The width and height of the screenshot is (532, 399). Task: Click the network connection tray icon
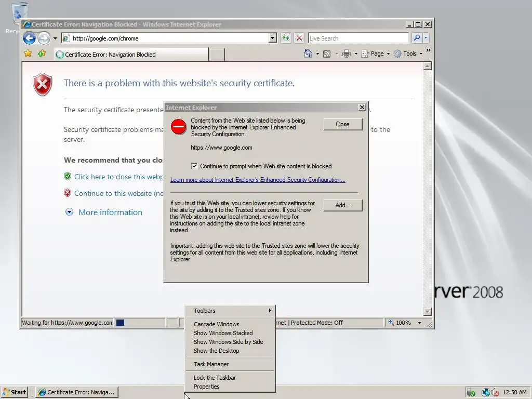point(486,393)
